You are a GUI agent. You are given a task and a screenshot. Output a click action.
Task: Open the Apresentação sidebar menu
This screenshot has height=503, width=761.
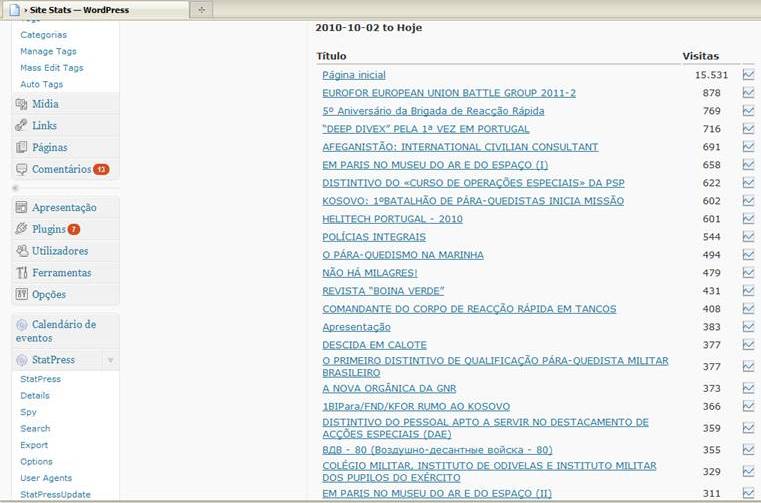tap(64, 207)
